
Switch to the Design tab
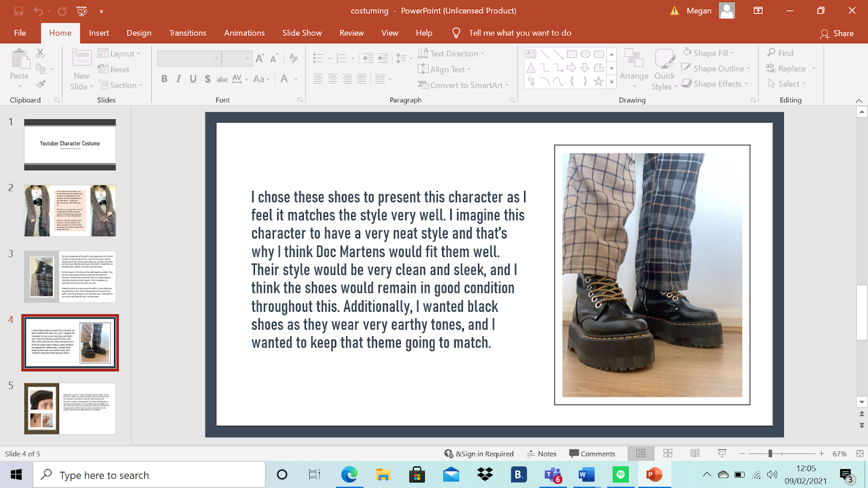(139, 33)
